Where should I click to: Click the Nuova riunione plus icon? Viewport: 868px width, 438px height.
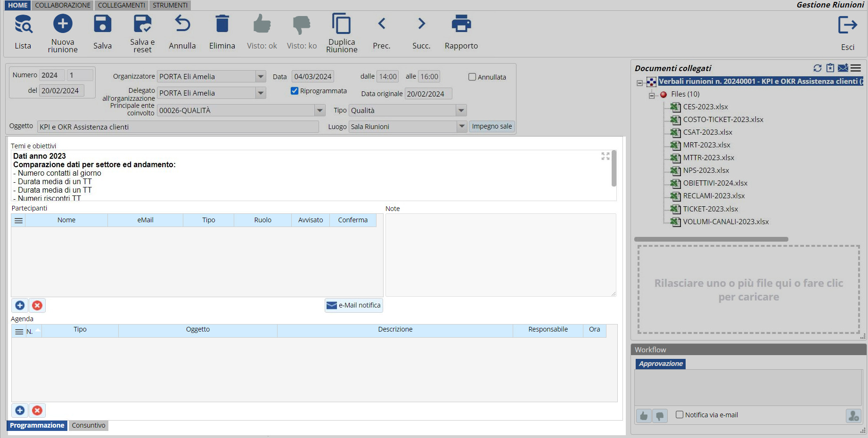coord(63,24)
